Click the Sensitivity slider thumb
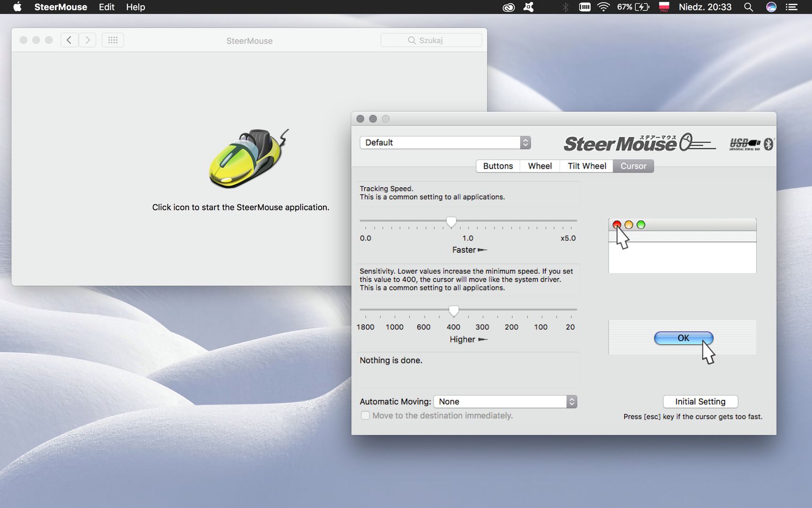This screenshot has width=812, height=508. (x=454, y=311)
